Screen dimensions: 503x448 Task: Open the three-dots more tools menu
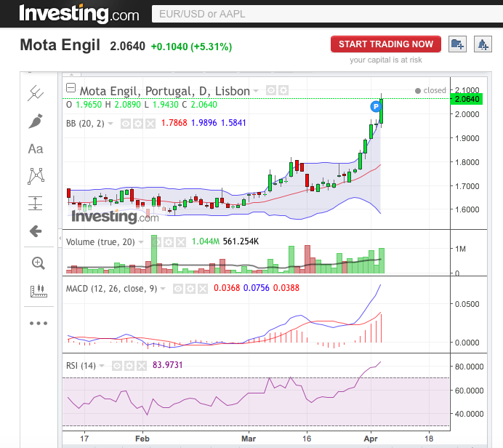point(39,323)
